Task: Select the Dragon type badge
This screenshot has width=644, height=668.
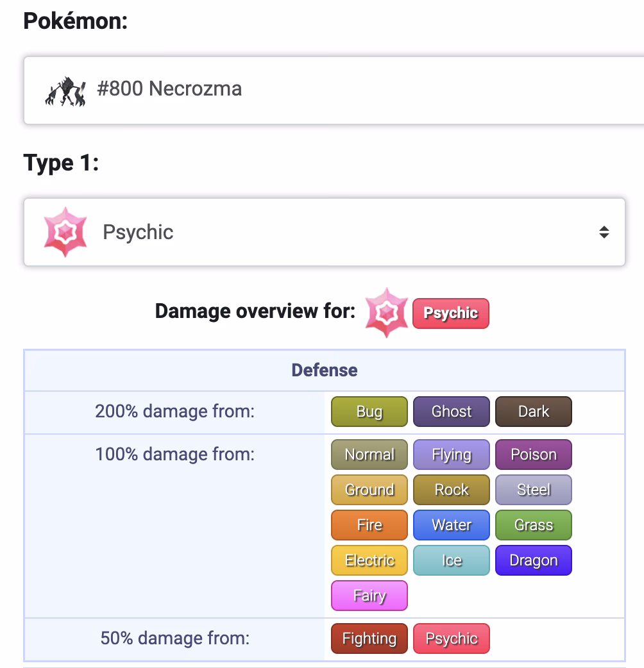Action: [534, 560]
